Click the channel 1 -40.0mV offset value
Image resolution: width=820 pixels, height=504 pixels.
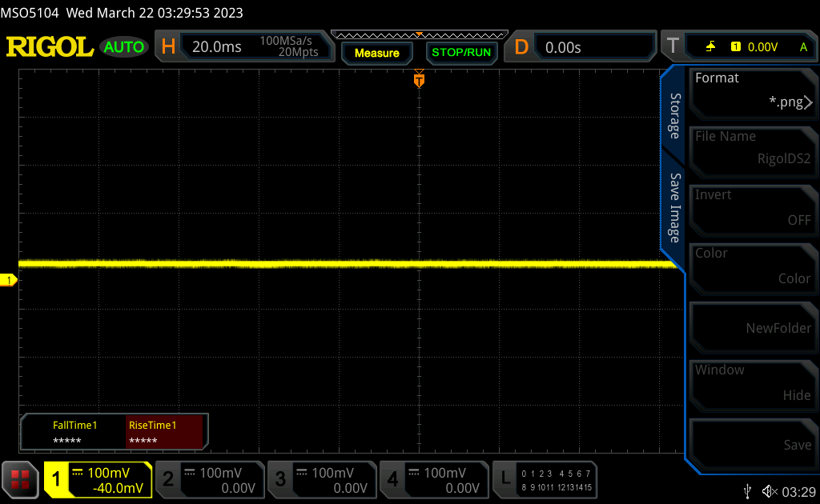[118, 488]
